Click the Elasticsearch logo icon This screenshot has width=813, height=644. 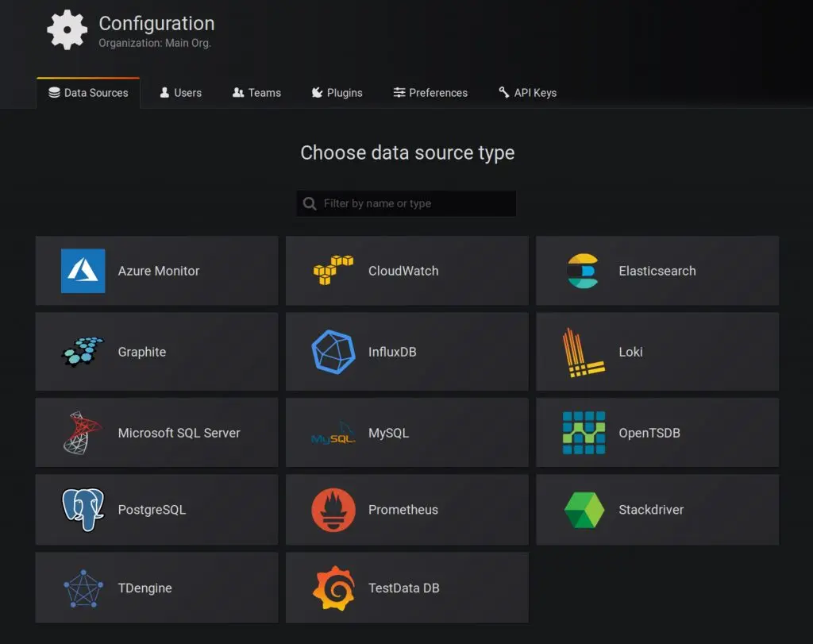pyautogui.click(x=583, y=271)
